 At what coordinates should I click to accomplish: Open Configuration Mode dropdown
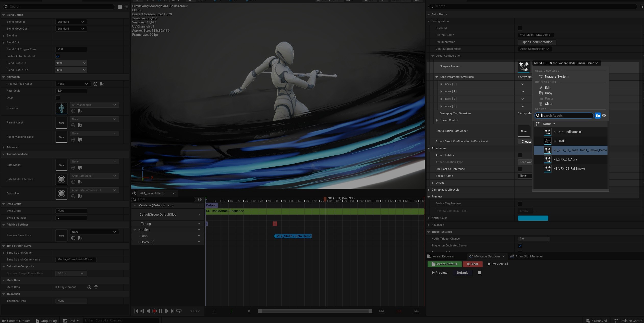tap(534, 49)
